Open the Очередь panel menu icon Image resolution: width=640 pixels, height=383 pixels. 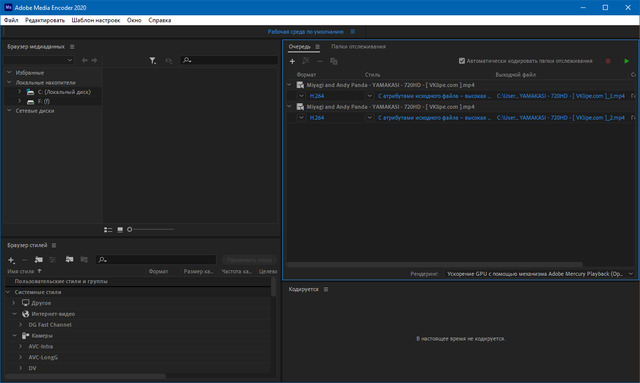tap(318, 47)
